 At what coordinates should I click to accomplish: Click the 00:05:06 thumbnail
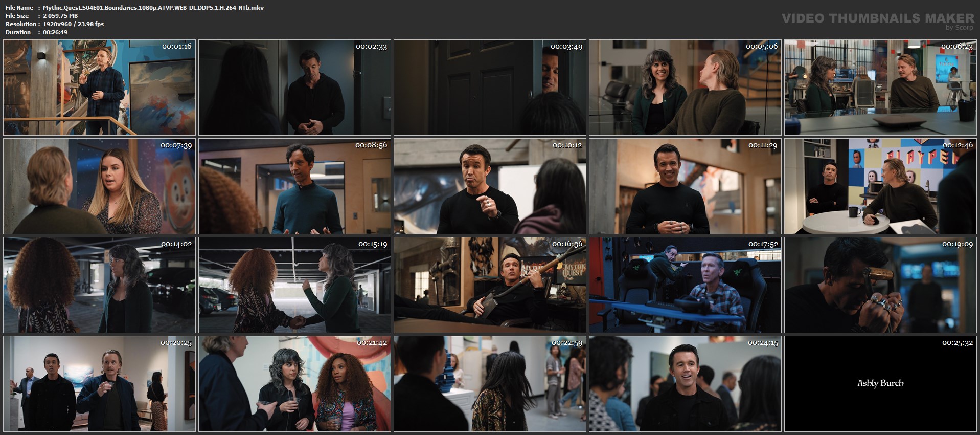pyautogui.click(x=685, y=88)
